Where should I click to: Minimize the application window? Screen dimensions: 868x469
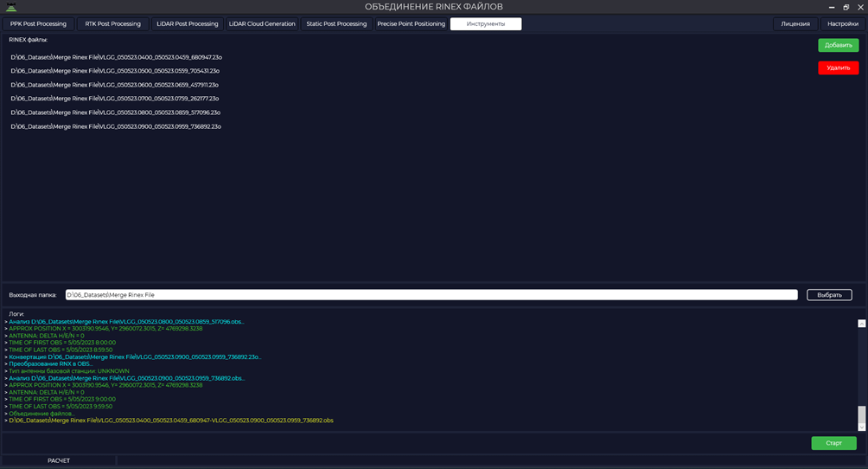click(x=832, y=7)
